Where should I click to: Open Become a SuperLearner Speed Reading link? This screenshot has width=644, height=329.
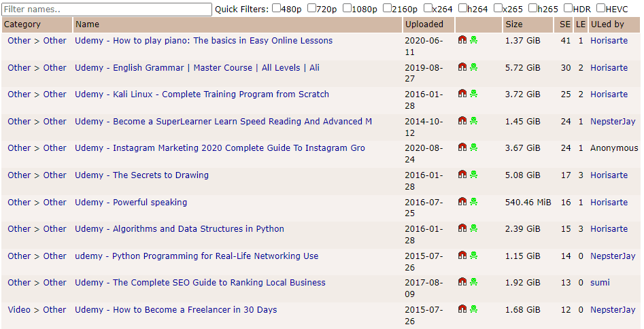pos(224,121)
